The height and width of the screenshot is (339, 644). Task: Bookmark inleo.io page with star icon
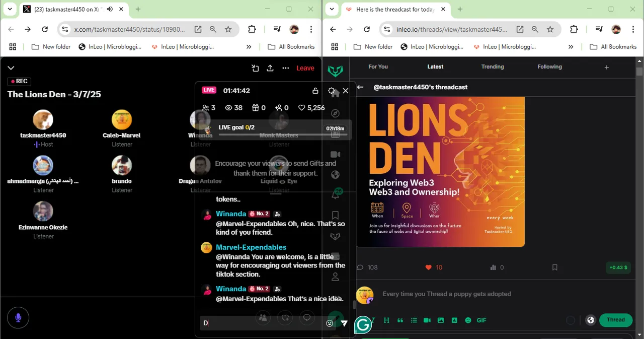point(550,29)
